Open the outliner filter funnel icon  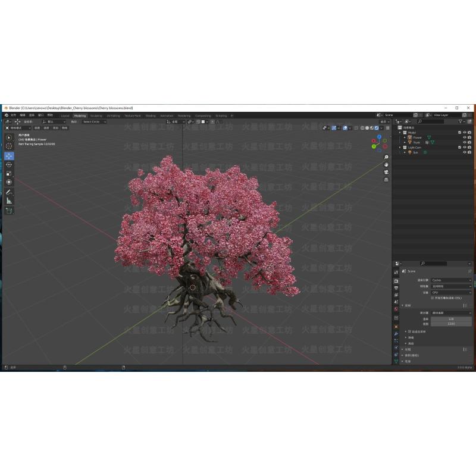click(461, 121)
